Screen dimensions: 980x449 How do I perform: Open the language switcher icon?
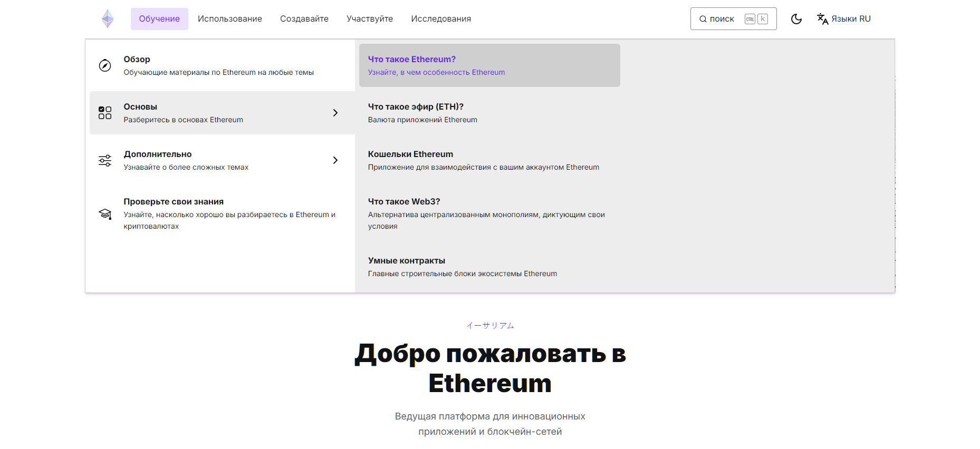tap(823, 19)
